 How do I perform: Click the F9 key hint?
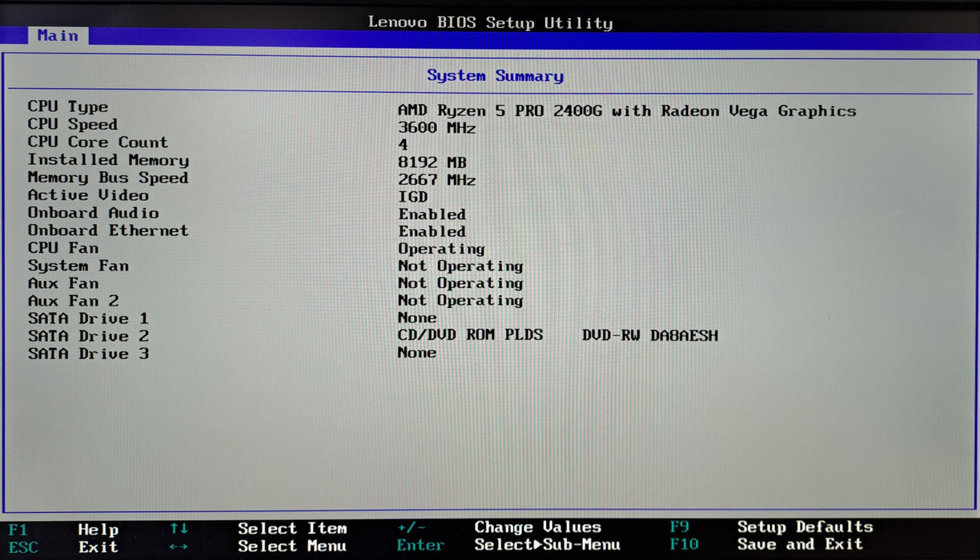tap(679, 526)
